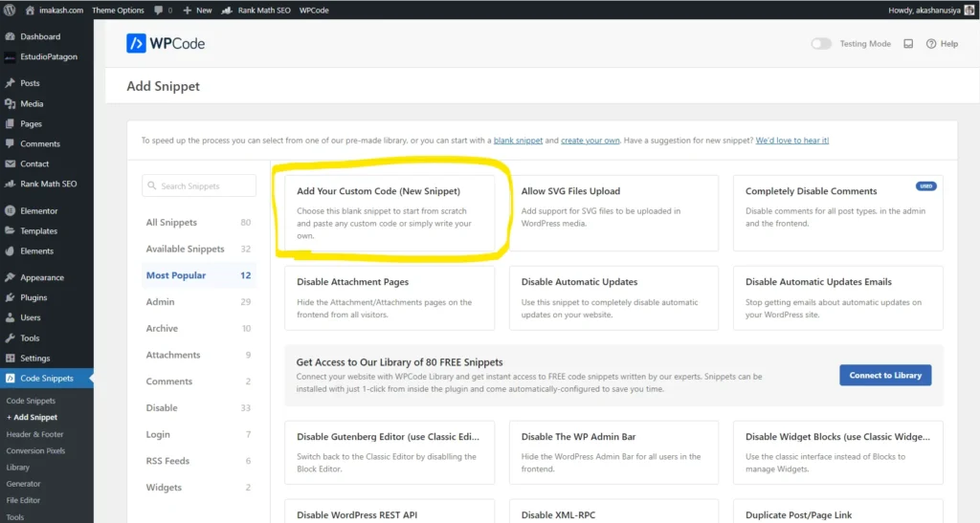Open the + Add Snippet submenu item
Screen dimensions: 980x523
pyautogui.click(x=32, y=417)
